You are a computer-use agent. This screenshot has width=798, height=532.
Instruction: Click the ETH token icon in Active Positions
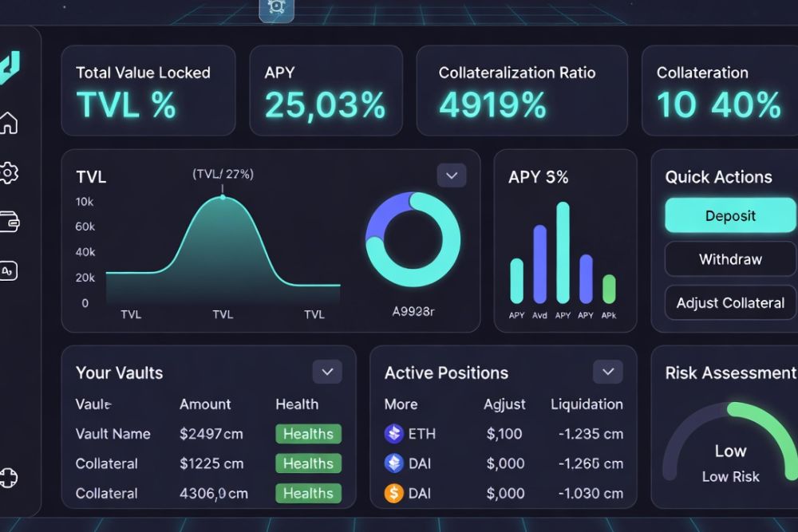(392, 434)
